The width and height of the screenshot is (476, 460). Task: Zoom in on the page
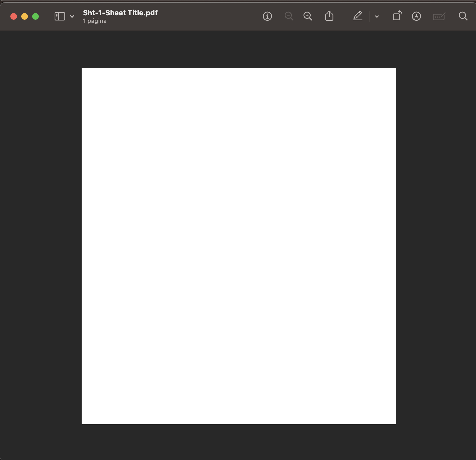(x=308, y=16)
